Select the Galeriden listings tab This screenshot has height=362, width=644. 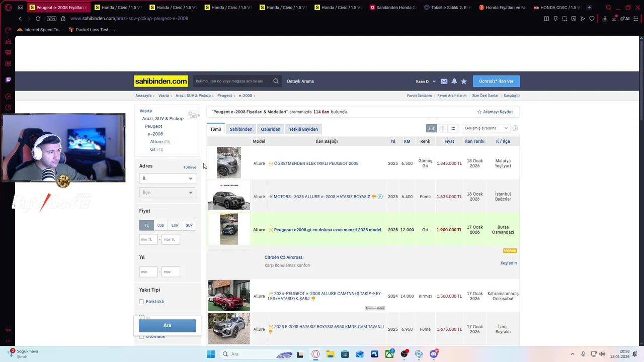(271, 129)
